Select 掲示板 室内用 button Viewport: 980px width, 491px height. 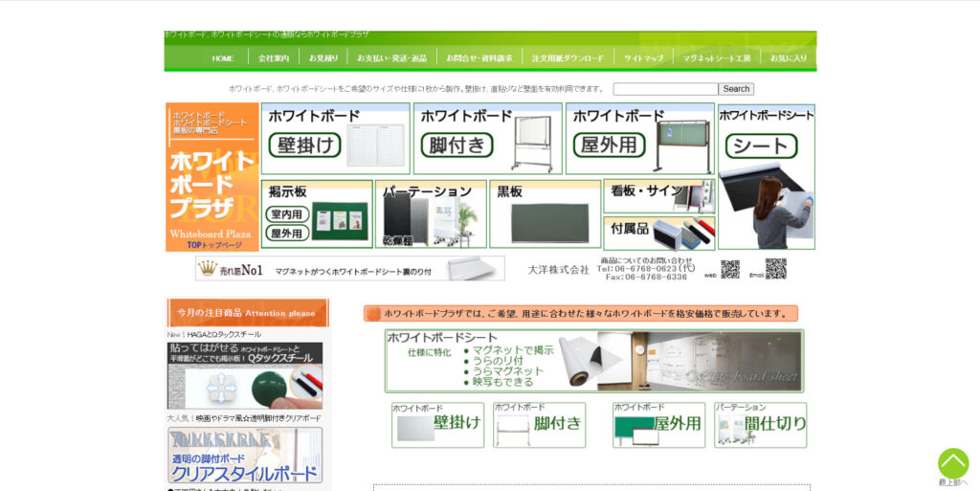point(287,214)
